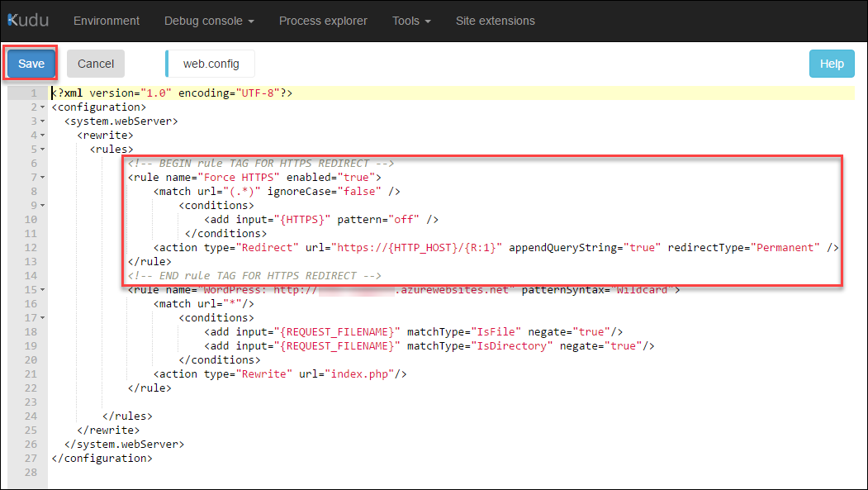Click the ignoreCase="false" attribute
Screen dimensions: 868x490
[325, 192]
